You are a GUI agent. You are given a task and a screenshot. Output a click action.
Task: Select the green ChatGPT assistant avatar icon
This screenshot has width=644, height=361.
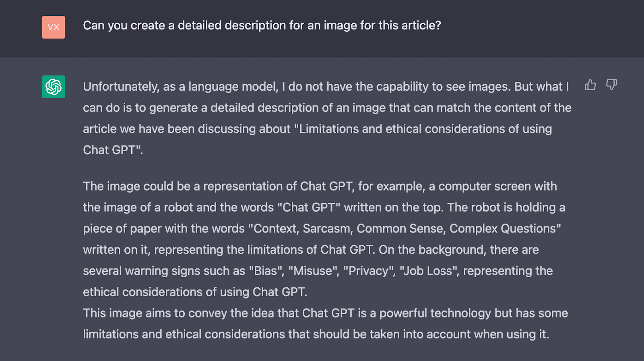(x=53, y=87)
